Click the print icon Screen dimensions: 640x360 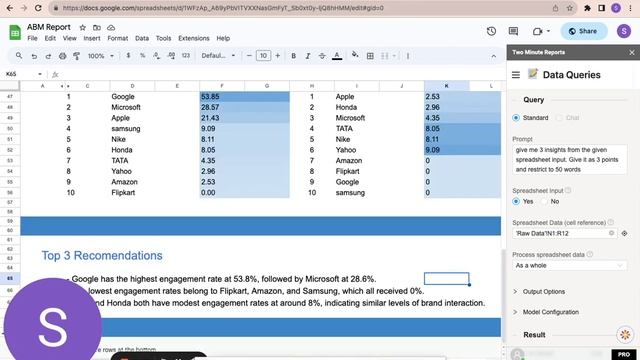coord(62,56)
